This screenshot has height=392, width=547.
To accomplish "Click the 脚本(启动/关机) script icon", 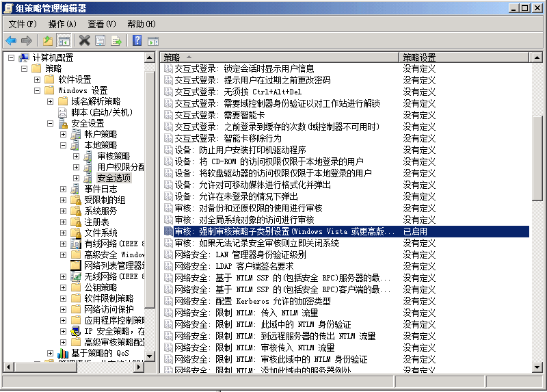I will click(63, 112).
